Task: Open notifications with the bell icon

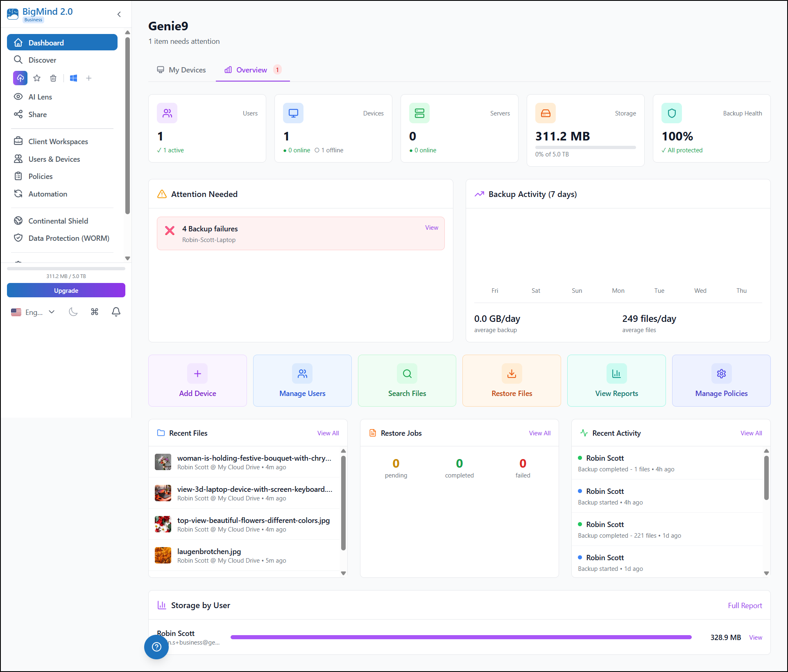Action: (x=116, y=312)
